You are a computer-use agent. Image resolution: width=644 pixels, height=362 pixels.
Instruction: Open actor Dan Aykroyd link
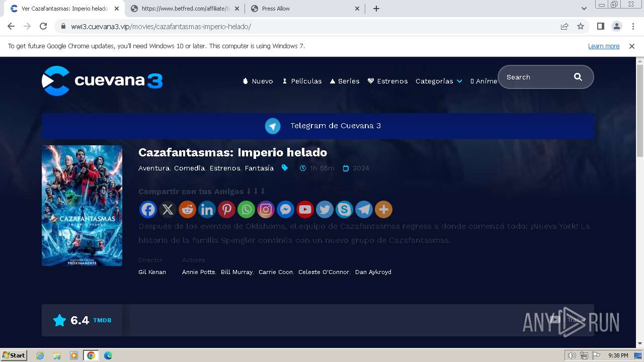pyautogui.click(x=373, y=272)
